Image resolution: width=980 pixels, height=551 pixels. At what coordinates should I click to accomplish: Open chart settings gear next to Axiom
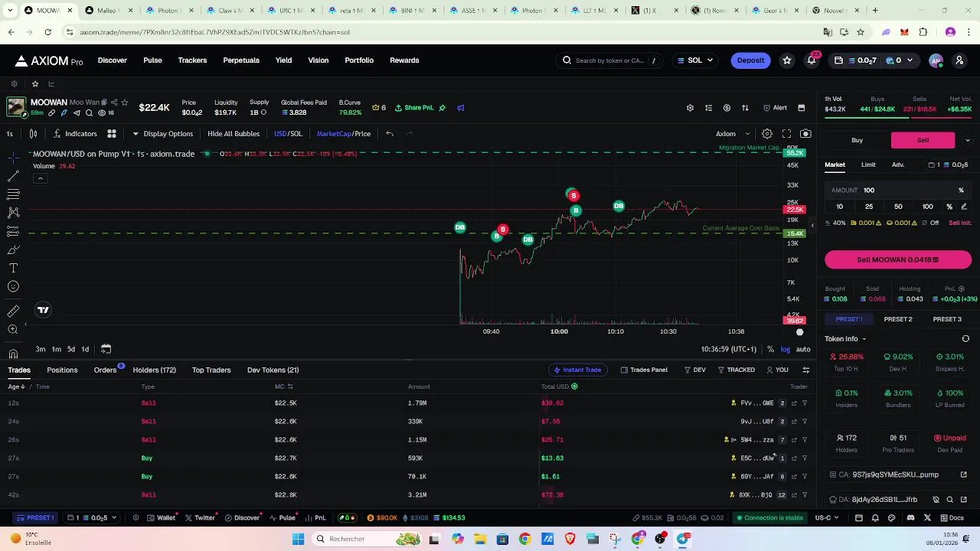pyautogui.click(x=767, y=134)
